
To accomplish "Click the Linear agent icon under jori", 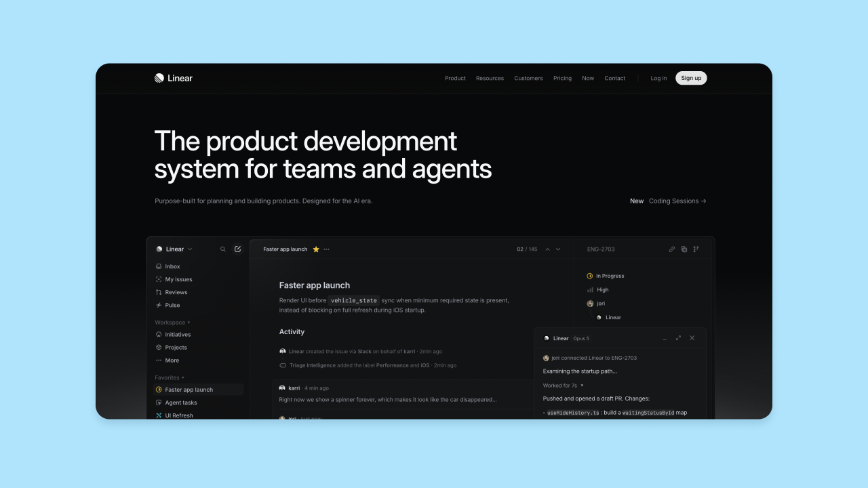I will [599, 317].
